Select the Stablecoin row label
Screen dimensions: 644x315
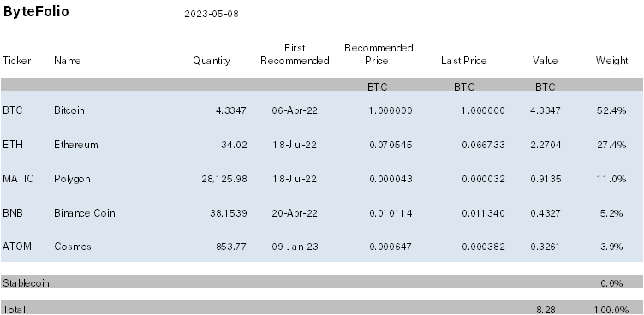pos(26,283)
